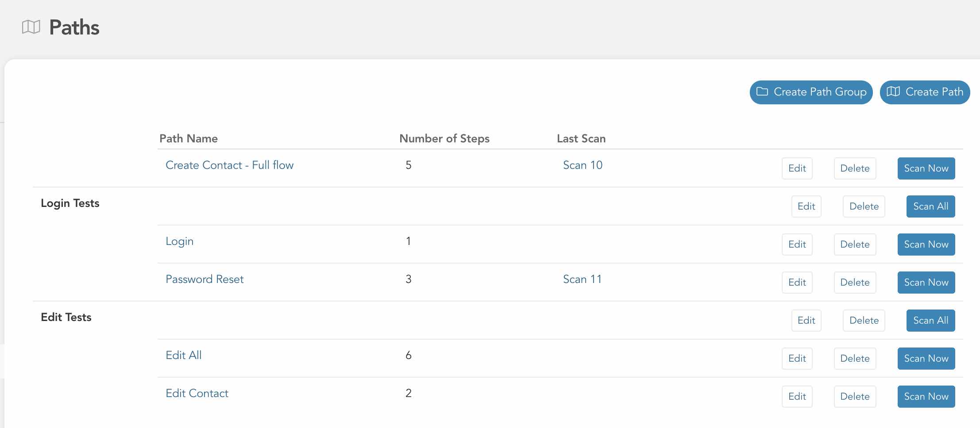980x428 pixels.
Task: Click map icon in Create Path button
Action: coord(893,92)
